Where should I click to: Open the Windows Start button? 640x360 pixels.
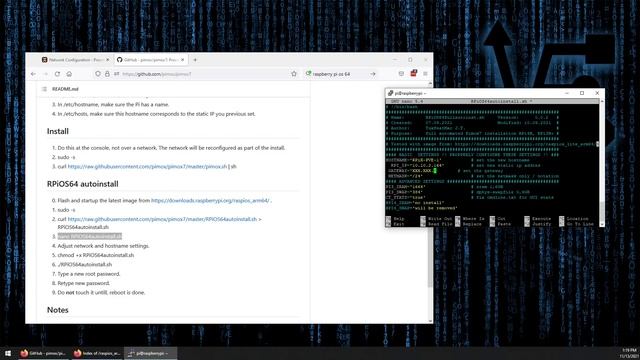[8, 353]
